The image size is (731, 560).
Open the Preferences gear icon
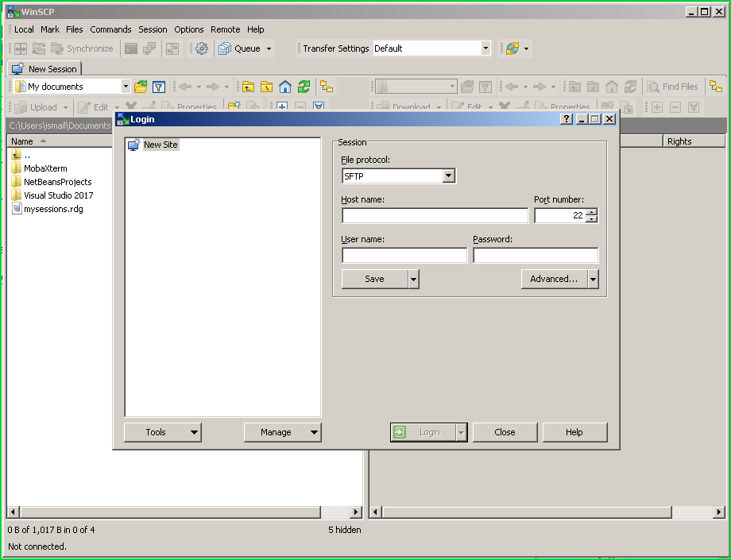[201, 48]
